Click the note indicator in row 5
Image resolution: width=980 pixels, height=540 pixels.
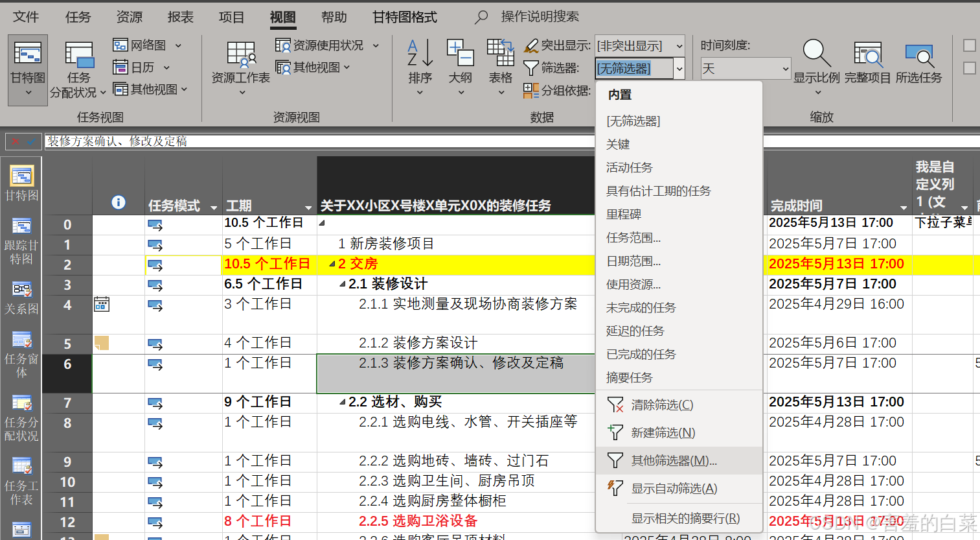(x=102, y=343)
